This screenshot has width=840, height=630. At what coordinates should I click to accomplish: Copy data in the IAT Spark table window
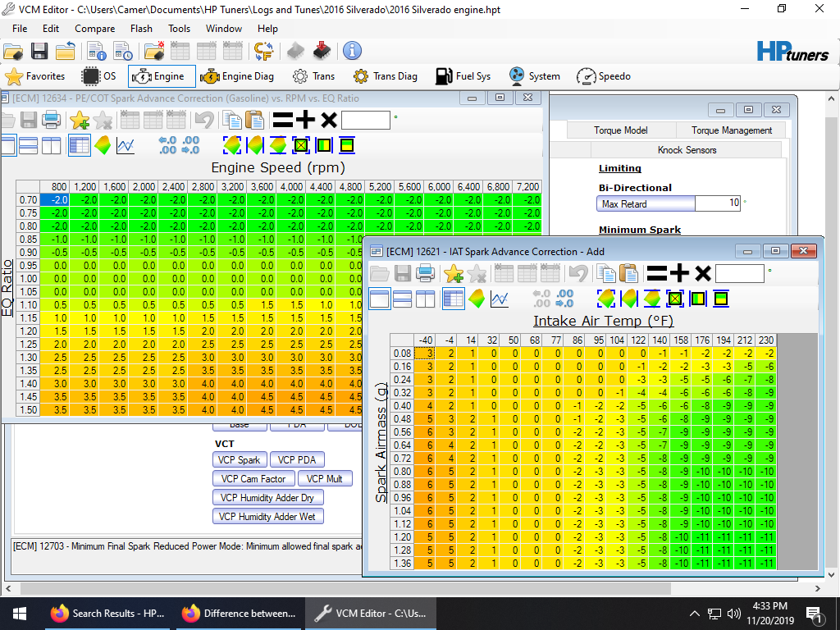pyautogui.click(x=607, y=274)
